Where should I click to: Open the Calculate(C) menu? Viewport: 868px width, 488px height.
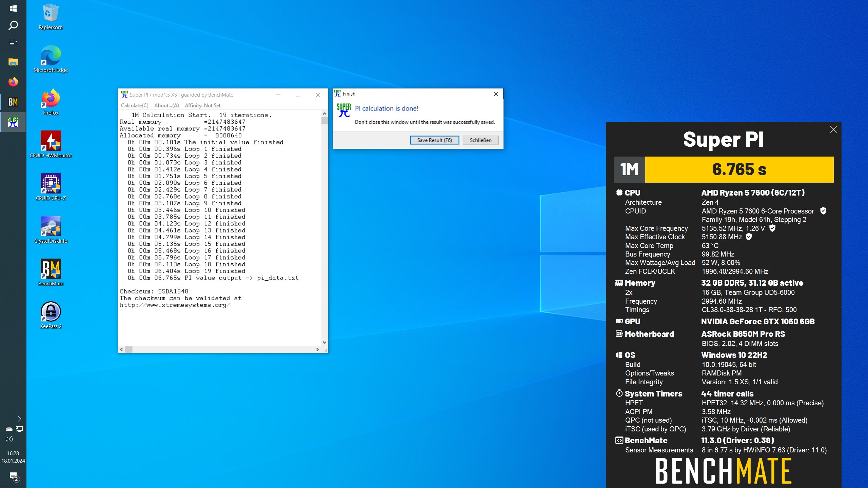[135, 105]
